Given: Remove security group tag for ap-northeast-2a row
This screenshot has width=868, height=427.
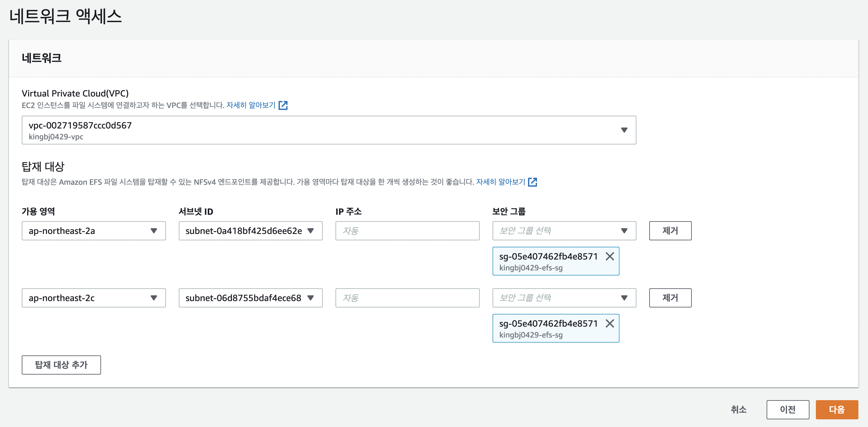Looking at the screenshot, I should click(610, 257).
